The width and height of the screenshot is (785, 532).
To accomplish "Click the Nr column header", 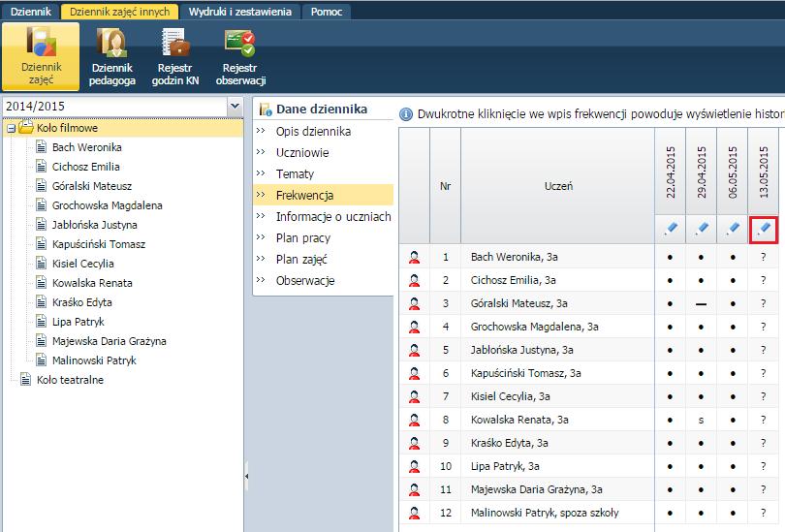I will coord(445,186).
